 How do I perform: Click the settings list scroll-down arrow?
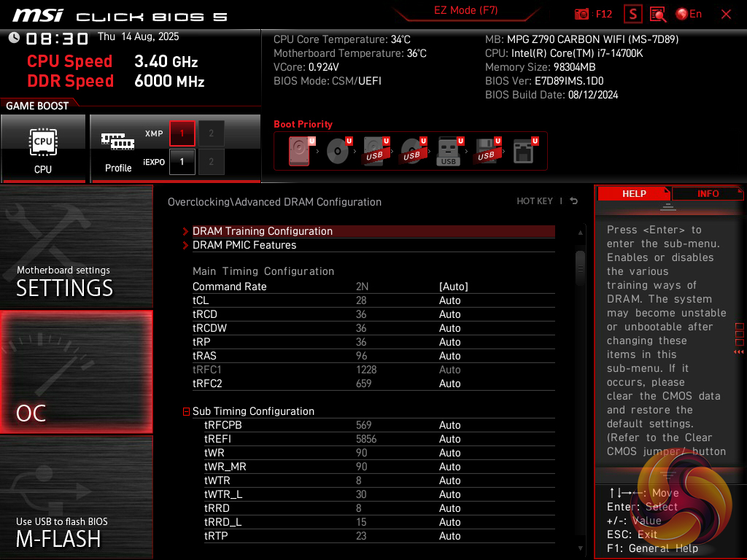tap(580, 548)
